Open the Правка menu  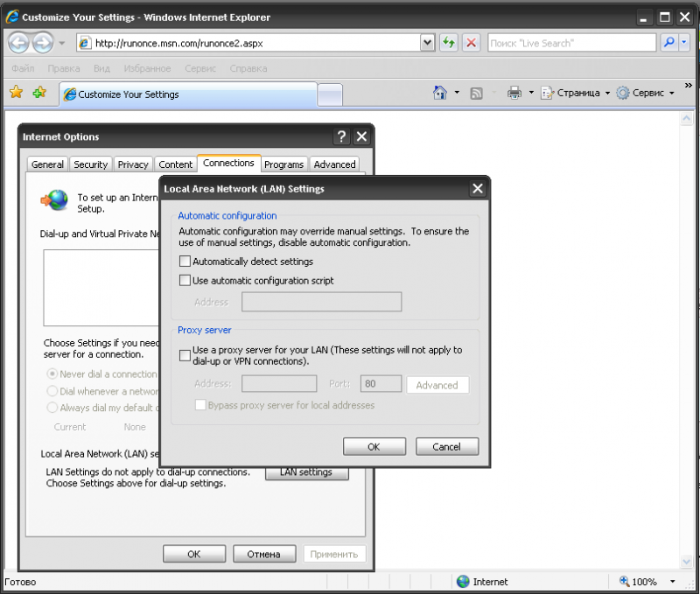(64, 69)
